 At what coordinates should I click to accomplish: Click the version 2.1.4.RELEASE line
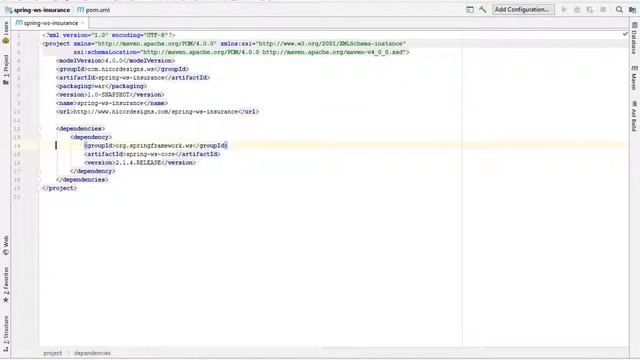click(140, 162)
